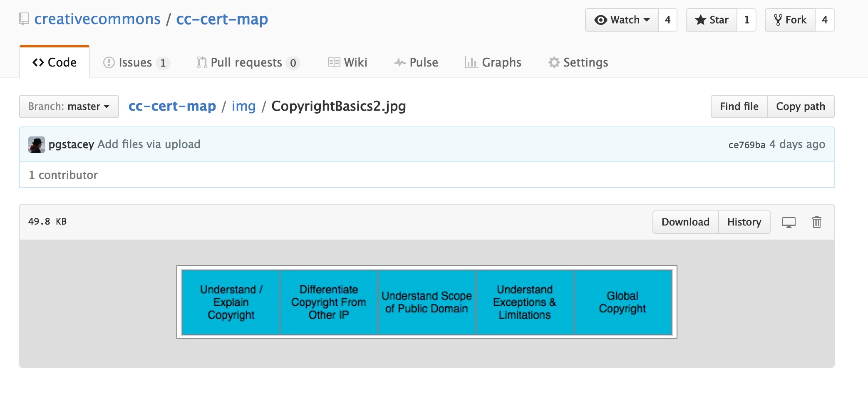The image size is (868, 396).
Task: View the Pulse tab
Action: tap(416, 62)
